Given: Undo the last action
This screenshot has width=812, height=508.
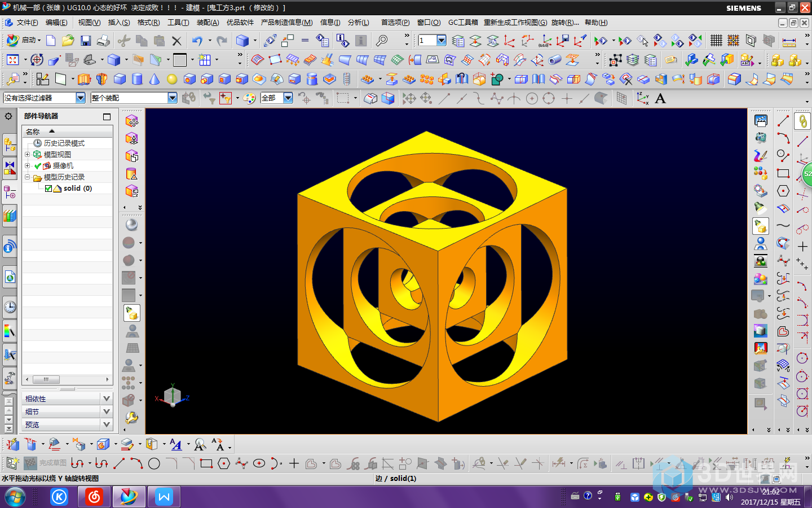Looking at the screenshot, I should click(x=197, y=41).
